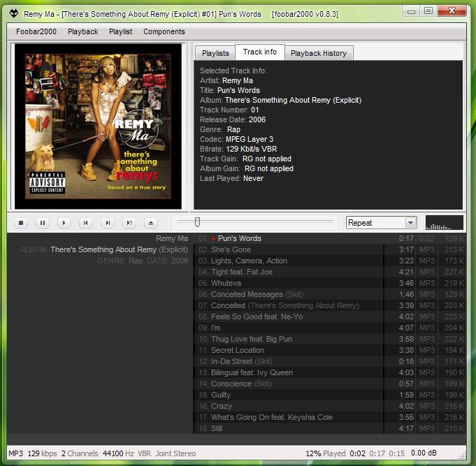Click the 0.00 dB volume status entry
Image resolution: width=476 pixels, height=466 pixels.
[x=424, y=453]
